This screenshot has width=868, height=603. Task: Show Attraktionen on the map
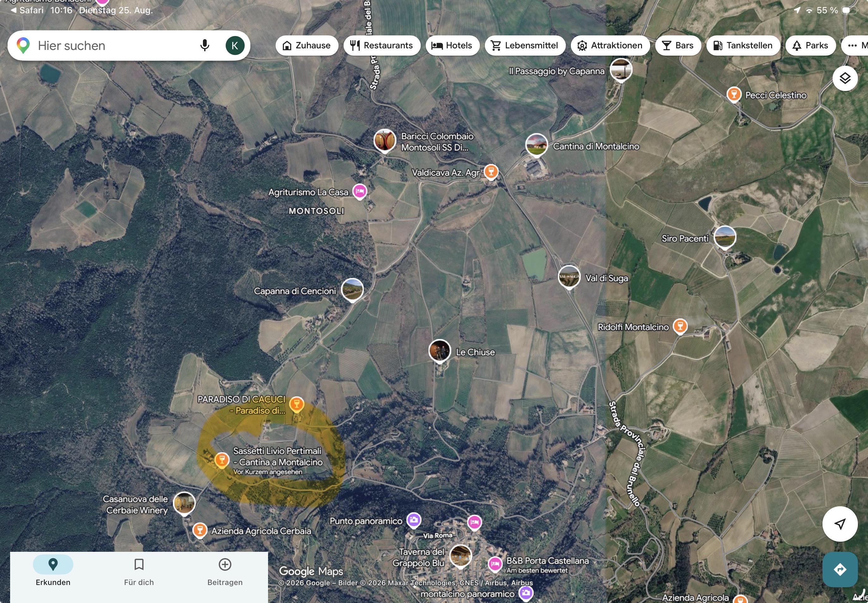click(x=610, y=46)
